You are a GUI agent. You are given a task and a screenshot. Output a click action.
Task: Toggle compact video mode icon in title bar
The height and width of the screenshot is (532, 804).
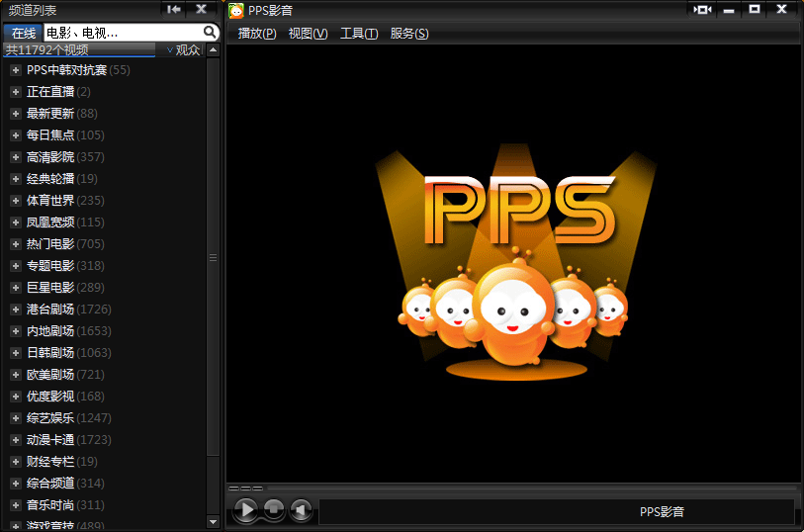[702, 9]
